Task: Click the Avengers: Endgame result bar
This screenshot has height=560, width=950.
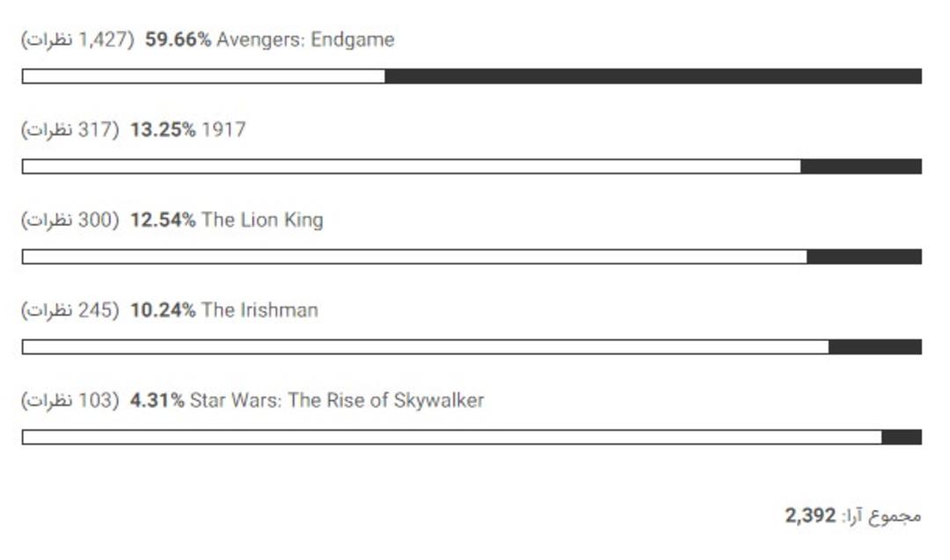Action: click(x=471, y=76)
